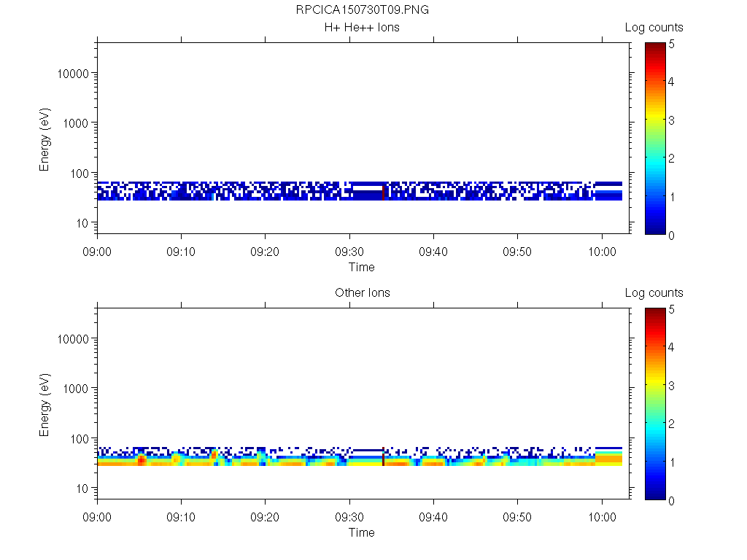
Task: Click the 10 energy tick in H+ He++ panel
Action: tap(82, 223)
